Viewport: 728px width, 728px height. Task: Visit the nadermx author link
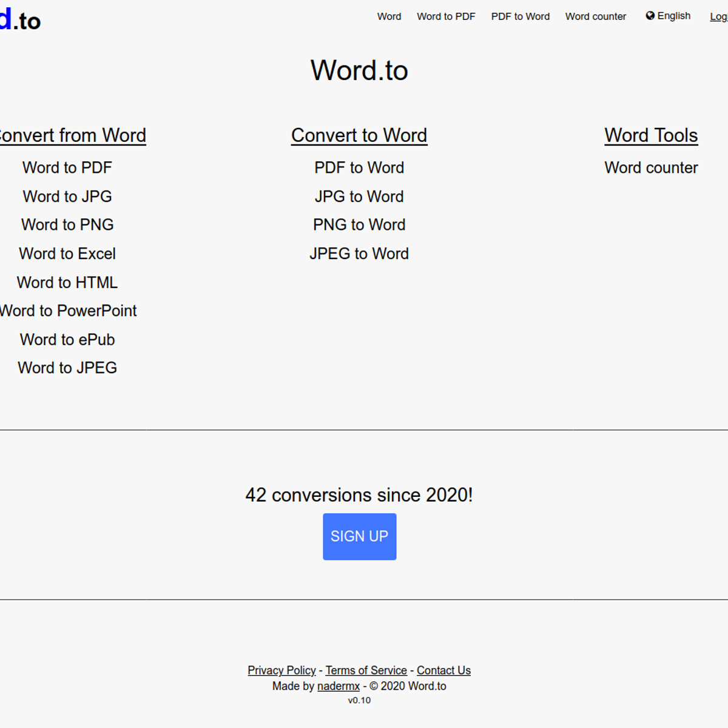point(339,686)
